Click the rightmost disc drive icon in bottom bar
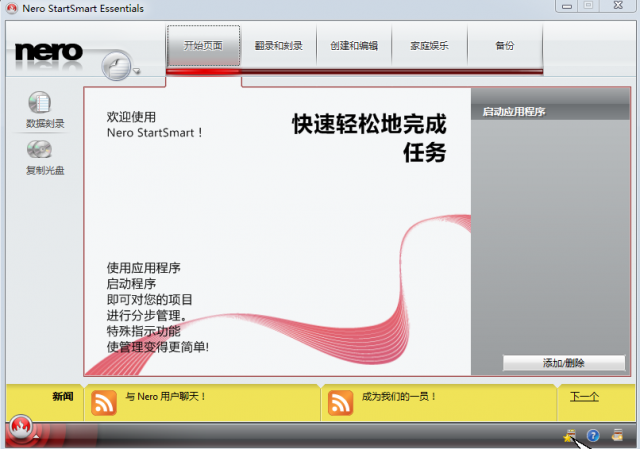The height and width of the screenshot is (449, 640). click(x=618, y=435)
